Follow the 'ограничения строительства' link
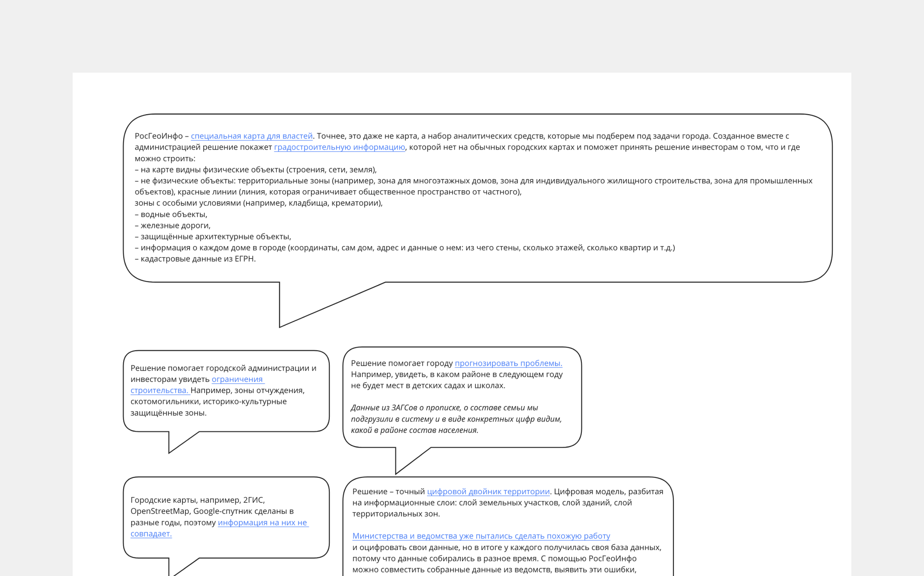 pyautogui.click(x=237, y=379)
